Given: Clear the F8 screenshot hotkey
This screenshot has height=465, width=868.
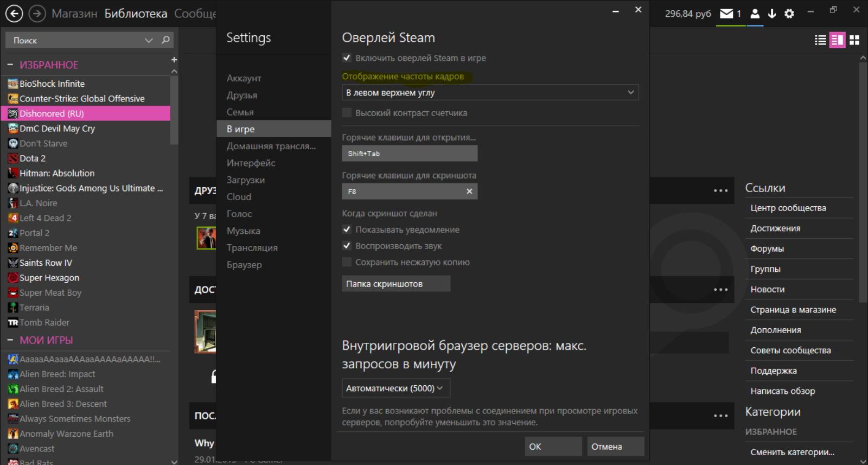Looking at the screenshot, I should point(469,191).
